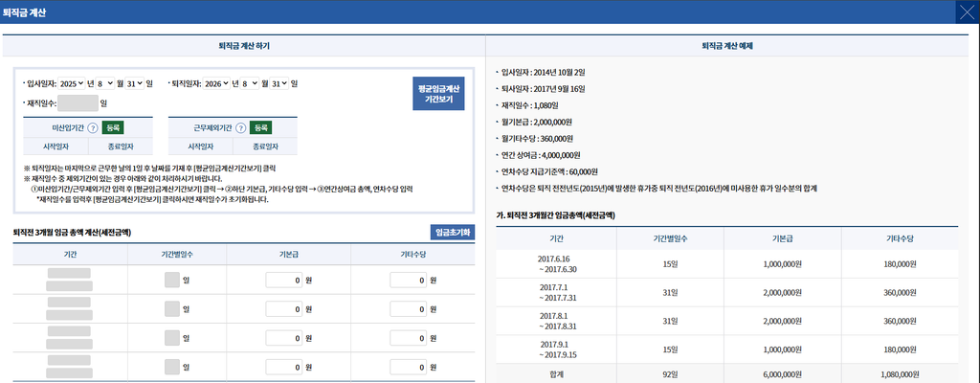Click the 기타수당 header in the calculation table
Image resolution: width=980 pixels, height=383 pixels.
coord(412,255)
